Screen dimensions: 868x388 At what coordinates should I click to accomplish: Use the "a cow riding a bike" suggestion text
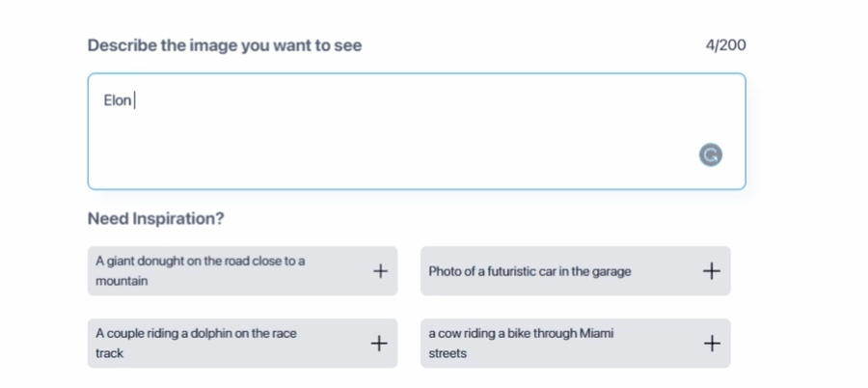point(521,333)
